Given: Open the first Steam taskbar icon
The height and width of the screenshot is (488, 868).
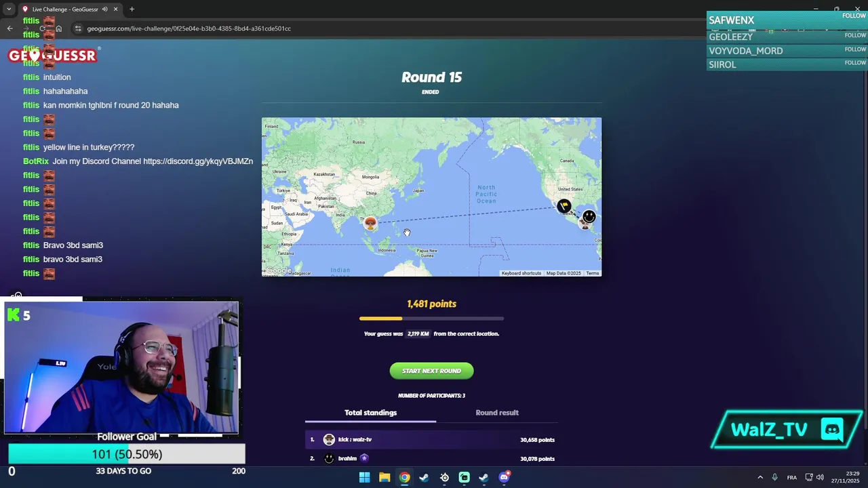Looking at the screenshot, I should pyautogui.click(x=424, y=477).
